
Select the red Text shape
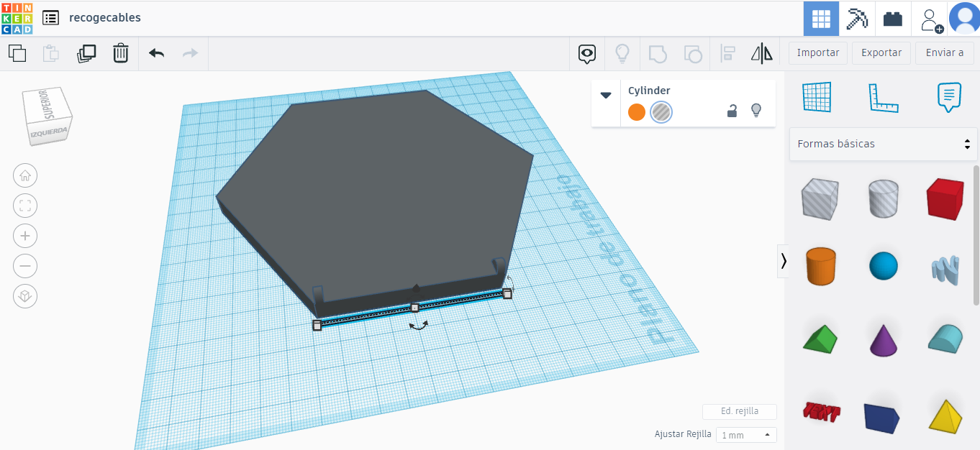coord(821,411)
